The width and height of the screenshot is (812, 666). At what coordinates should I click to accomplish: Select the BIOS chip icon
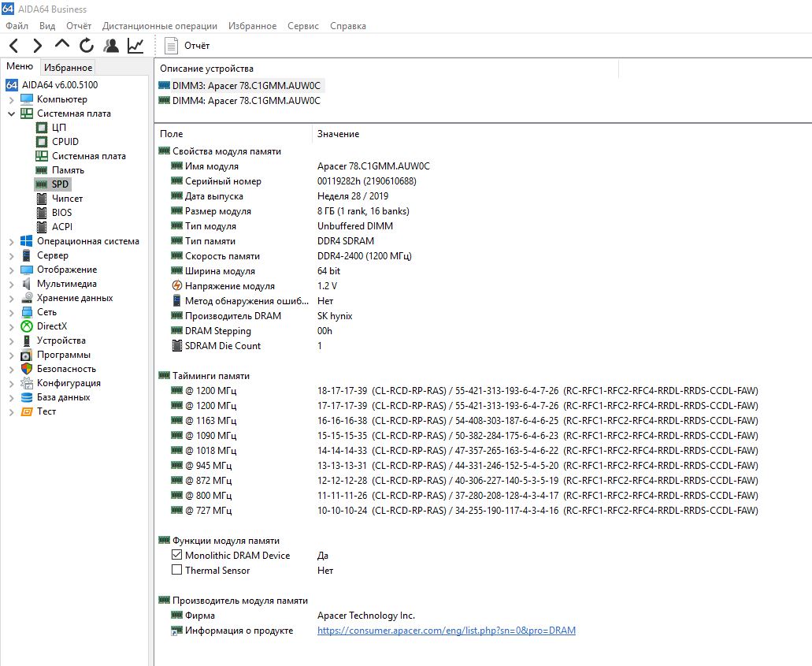point(42,213)
